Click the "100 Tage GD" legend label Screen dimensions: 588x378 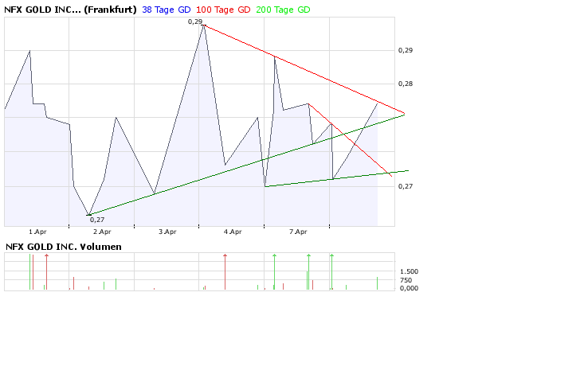click(223, 10)
